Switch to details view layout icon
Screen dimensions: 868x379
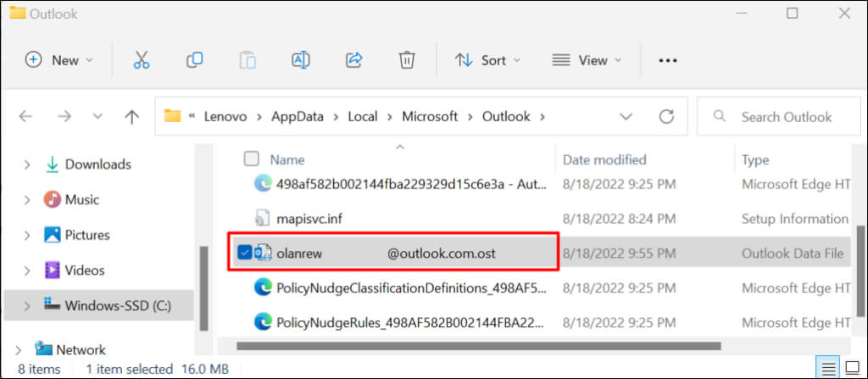click(x=828, y=368)
